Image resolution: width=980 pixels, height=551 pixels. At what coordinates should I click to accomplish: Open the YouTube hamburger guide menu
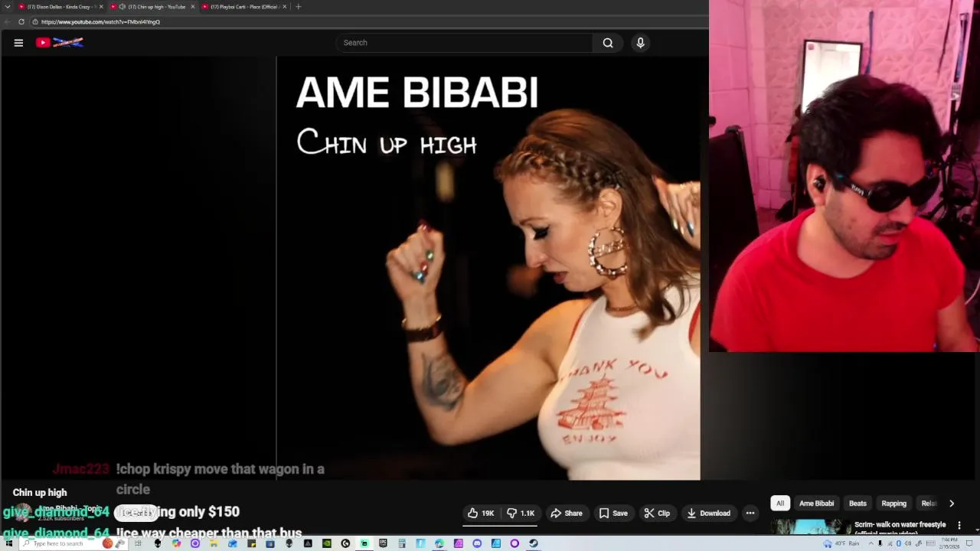click(x=18, y=43)
